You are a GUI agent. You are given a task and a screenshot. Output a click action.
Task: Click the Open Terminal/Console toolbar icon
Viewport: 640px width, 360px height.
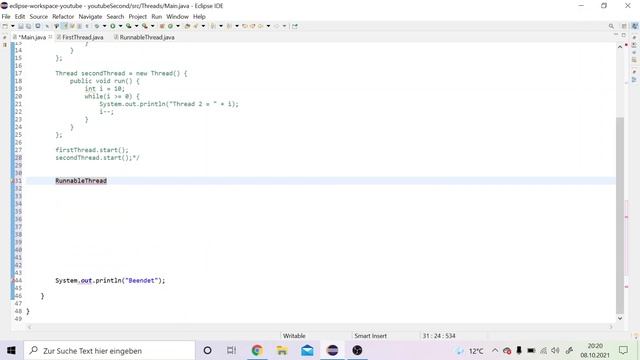tap(38, 26)
